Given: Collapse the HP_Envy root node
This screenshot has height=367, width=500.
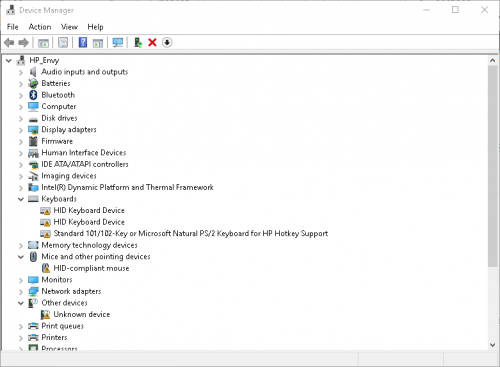Looking at the screenshot, I should click(x=9, y=61).
